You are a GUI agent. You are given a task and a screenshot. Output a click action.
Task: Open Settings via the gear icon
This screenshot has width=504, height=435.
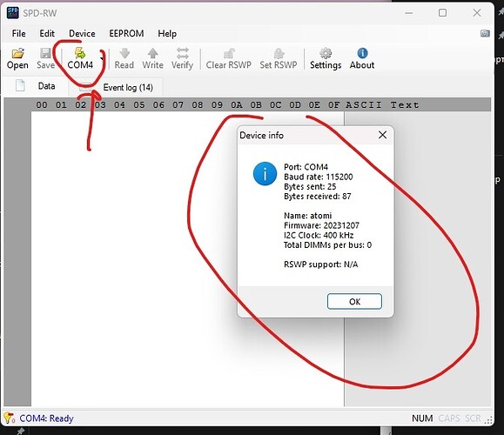tap(326, 53)
